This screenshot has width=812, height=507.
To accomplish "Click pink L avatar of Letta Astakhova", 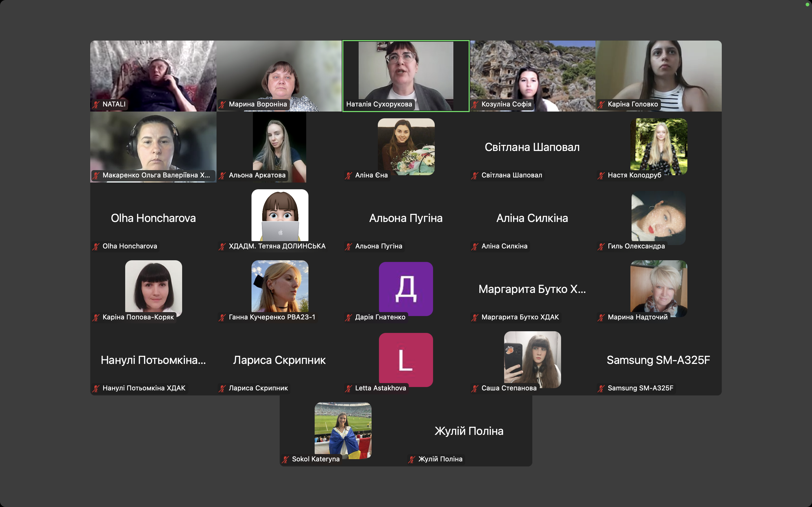I will coord(406,359).
